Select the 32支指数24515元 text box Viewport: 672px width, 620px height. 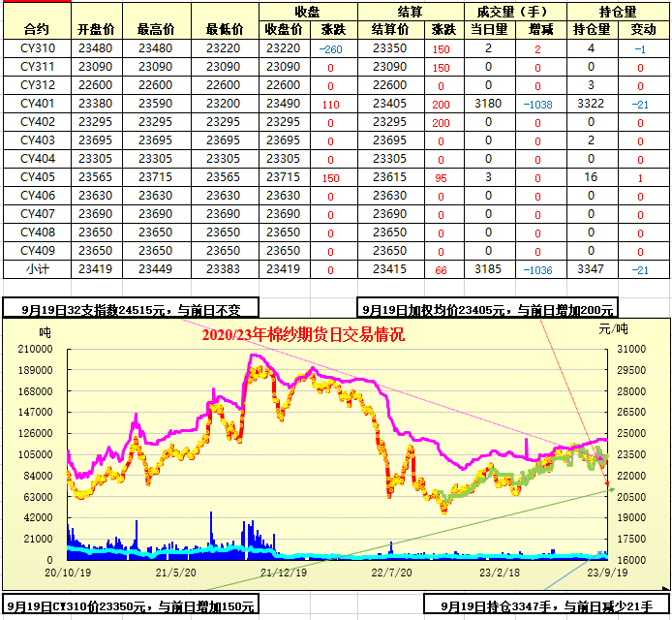pos(131,310)
